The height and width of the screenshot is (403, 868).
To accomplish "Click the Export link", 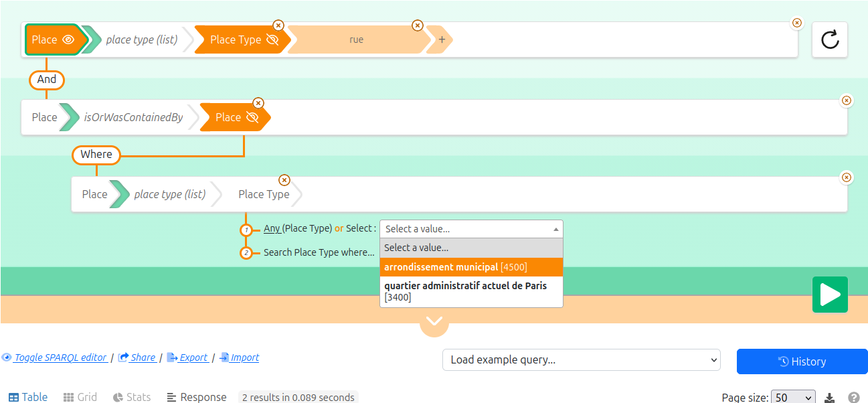I will 187,357.
